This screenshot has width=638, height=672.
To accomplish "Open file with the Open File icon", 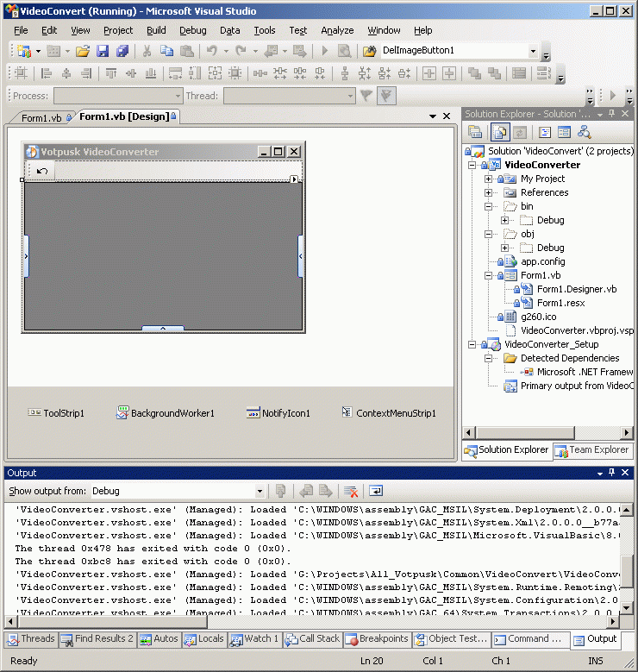I will coord(82,52).
